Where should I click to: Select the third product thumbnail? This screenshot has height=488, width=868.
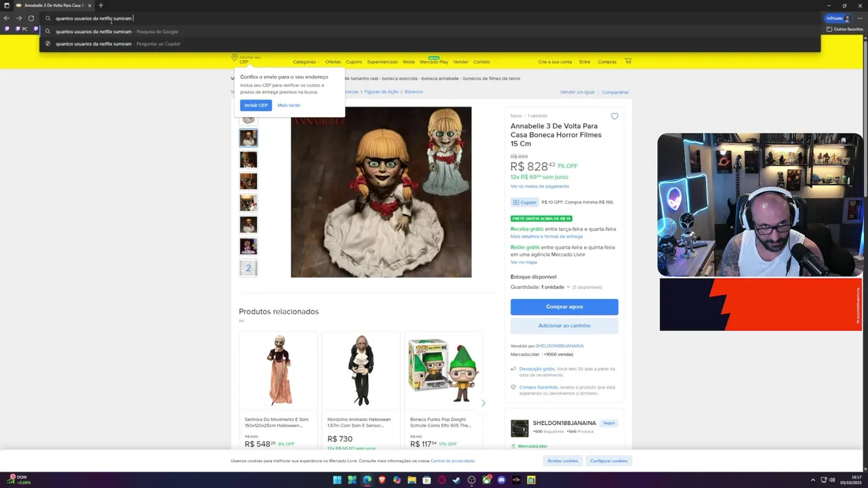(248, 159)
